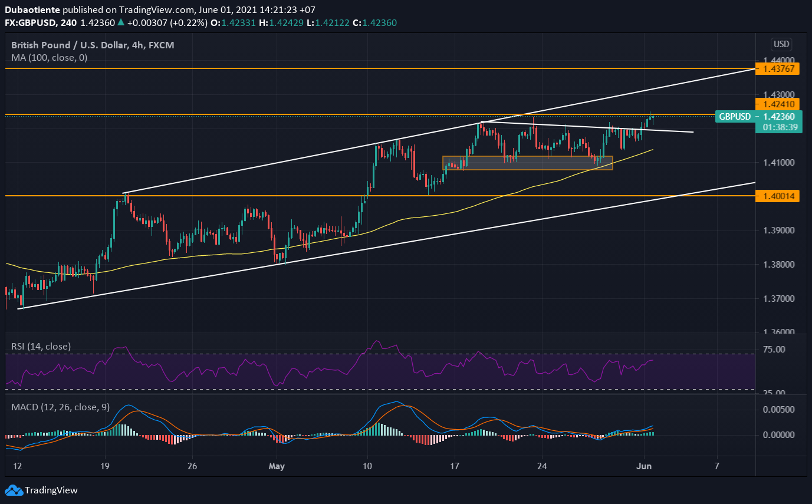Click the '17' date on time axis
This screenshot has height=504, width=812.
(455, 466)
